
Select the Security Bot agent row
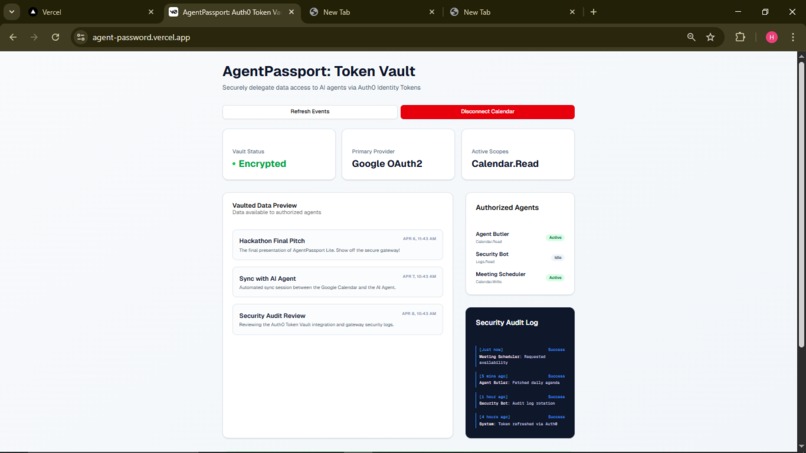pos(520,258)
